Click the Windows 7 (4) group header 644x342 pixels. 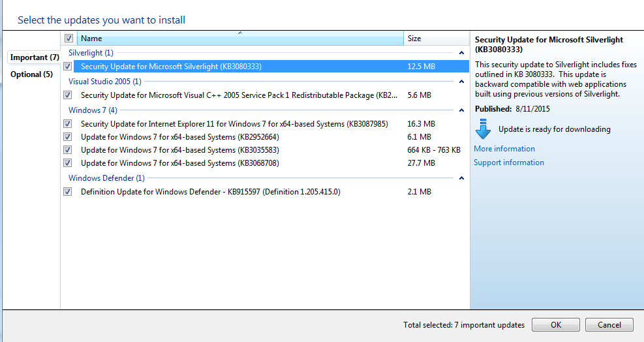tap(93, 110)
